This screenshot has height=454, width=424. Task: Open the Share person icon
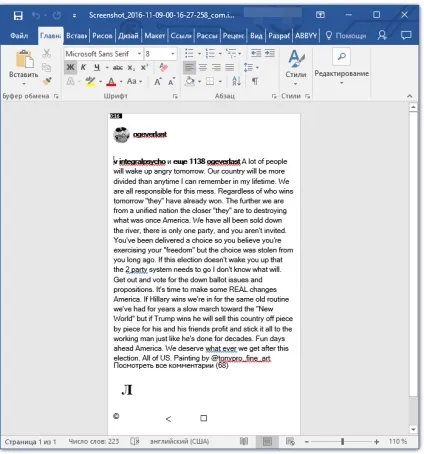pos(382,35)
